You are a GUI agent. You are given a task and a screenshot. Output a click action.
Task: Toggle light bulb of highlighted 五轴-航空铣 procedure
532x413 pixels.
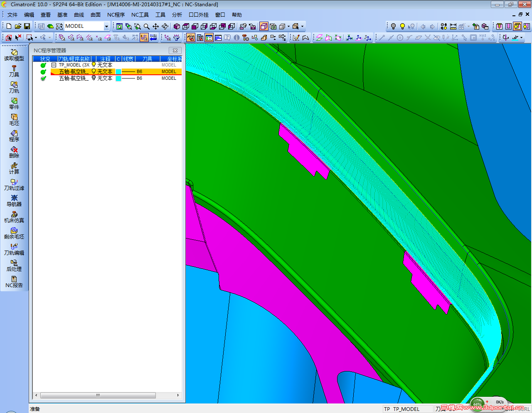94,71
